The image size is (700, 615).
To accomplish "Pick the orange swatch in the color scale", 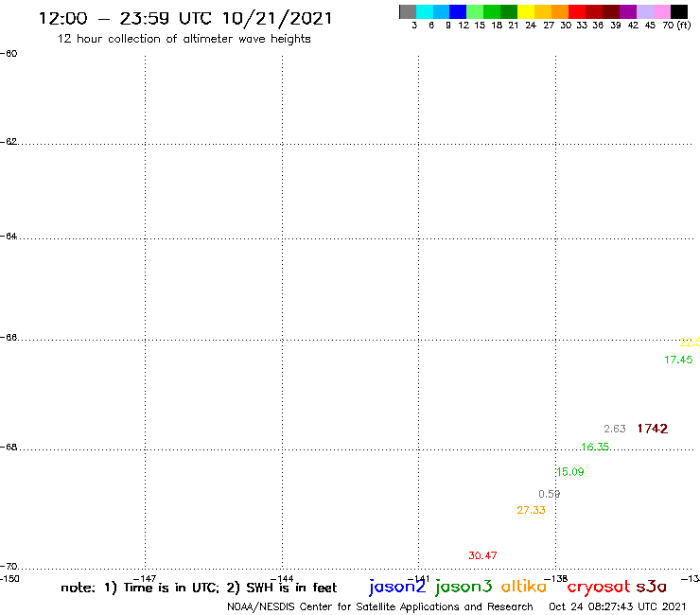I will [560, 11].
